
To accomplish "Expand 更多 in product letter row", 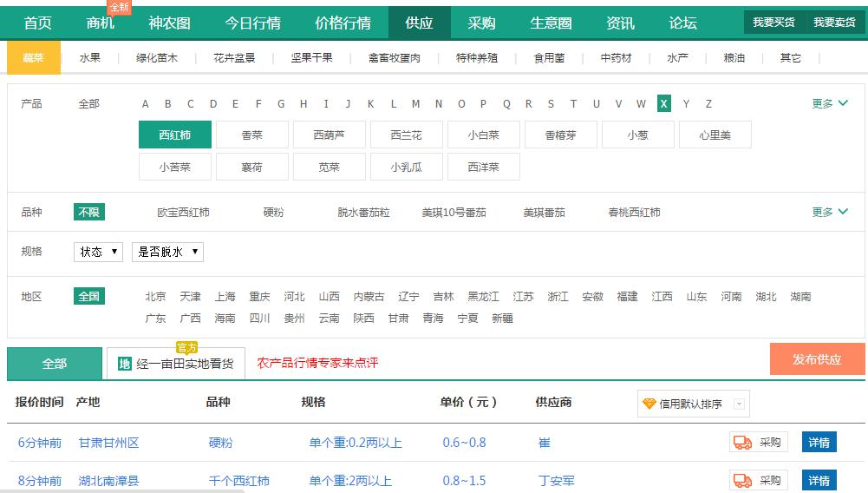I will (829, 103).
